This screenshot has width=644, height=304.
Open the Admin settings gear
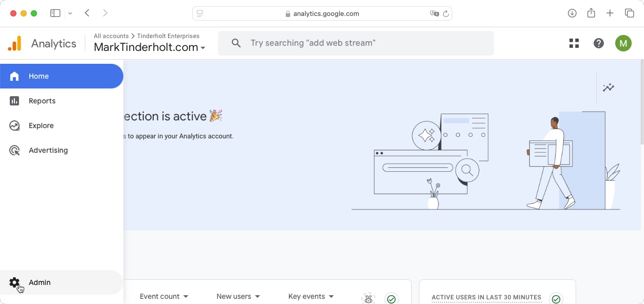[x=14, y=282]
